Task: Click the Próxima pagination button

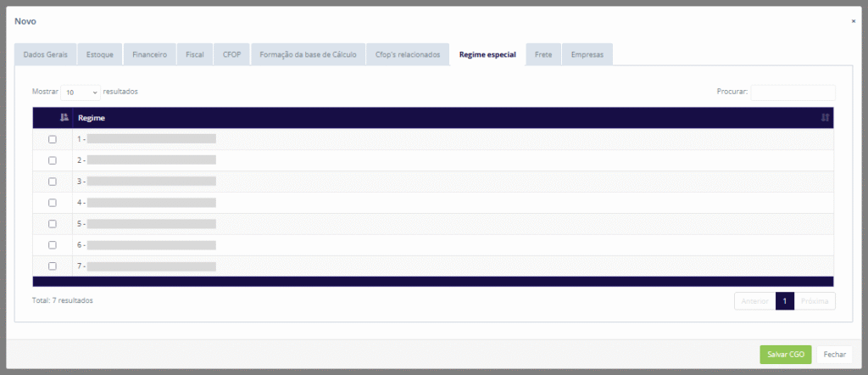Action: tap(815, 301)
